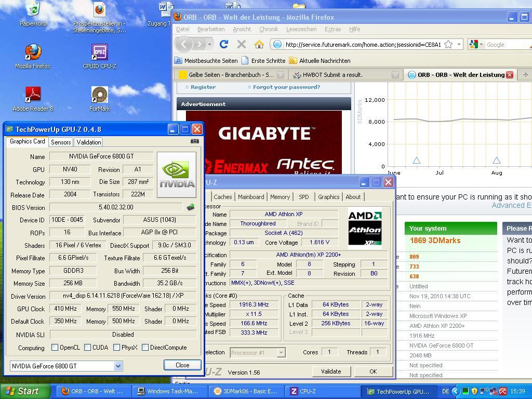Bookmark page with the star icon
This screenshot has height=399, width=532.
coord(448,45)
